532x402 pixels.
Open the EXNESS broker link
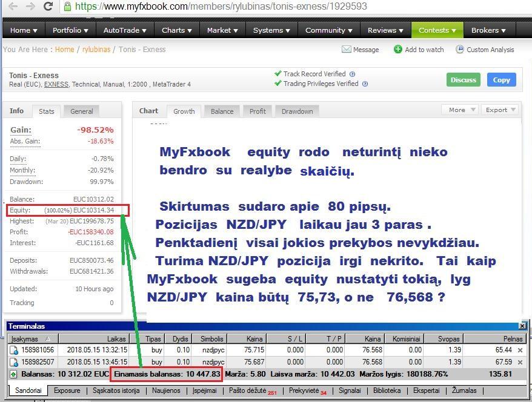tap(56, 84)
